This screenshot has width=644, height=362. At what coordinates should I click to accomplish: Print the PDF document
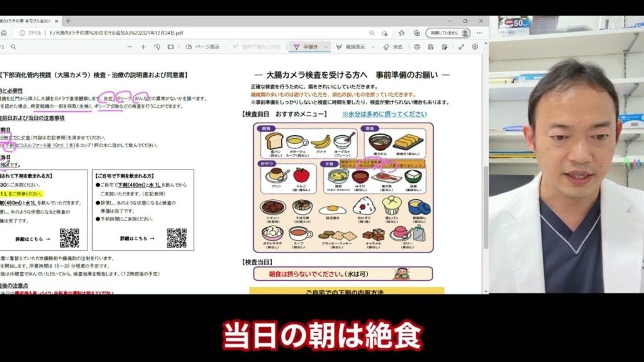416,47
